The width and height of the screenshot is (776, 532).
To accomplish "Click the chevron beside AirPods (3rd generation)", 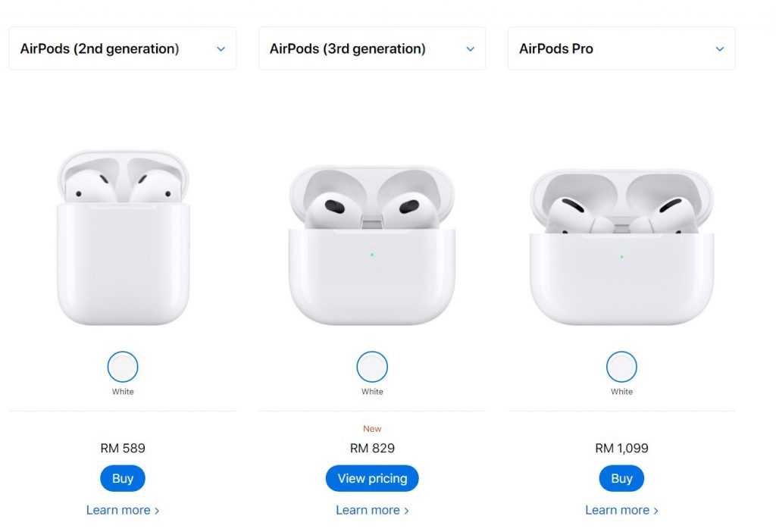I will pos(471,49).
